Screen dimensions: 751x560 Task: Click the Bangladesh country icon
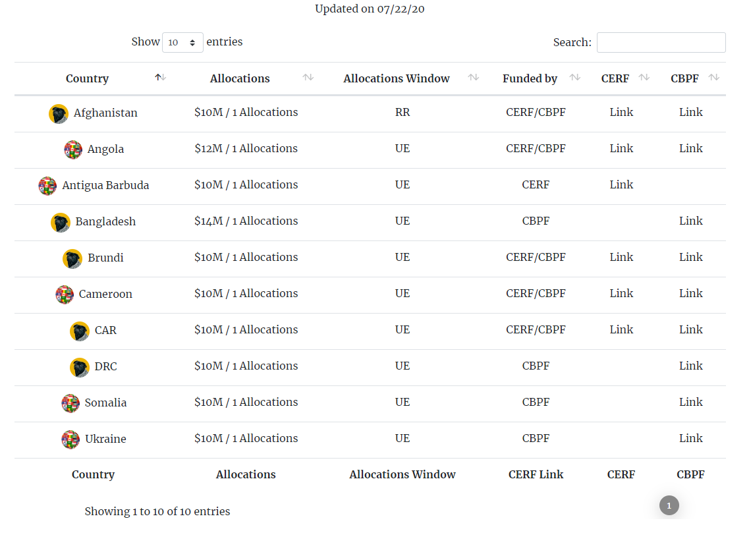pos(61,222)
